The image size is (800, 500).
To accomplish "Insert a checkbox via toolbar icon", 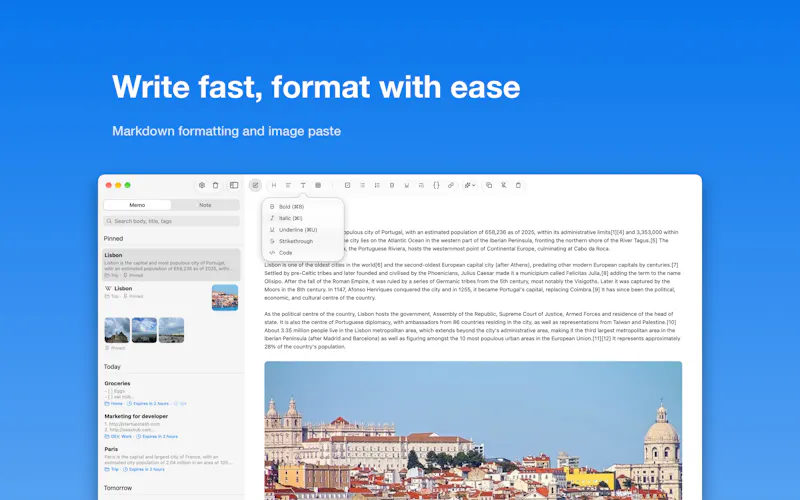I will coord(347,185).
